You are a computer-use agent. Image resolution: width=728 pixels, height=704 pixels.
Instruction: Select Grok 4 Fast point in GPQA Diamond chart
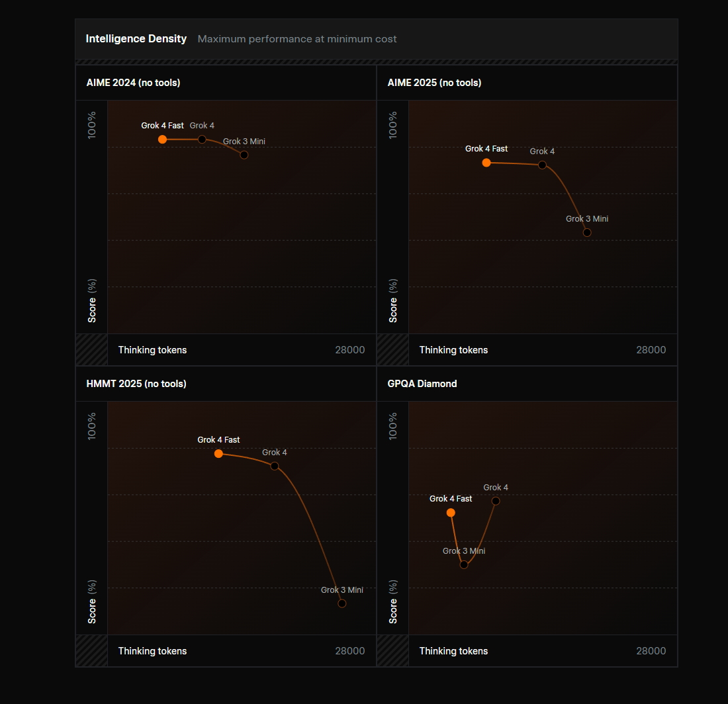click(x=451, y=513)
